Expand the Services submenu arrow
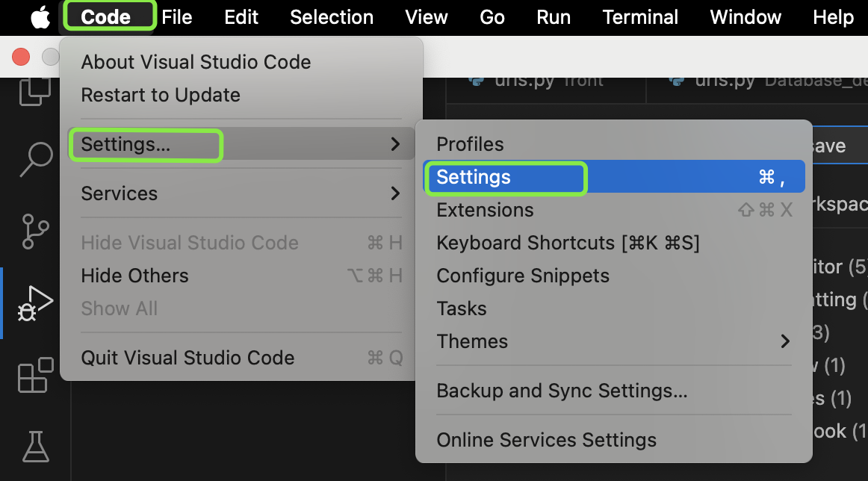 395,193
